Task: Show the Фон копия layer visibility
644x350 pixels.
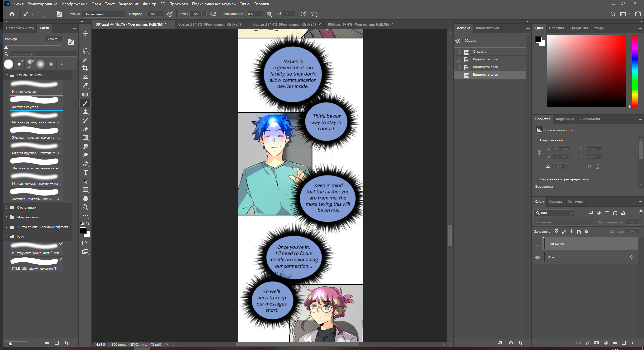Action: [x=537, y=244]
